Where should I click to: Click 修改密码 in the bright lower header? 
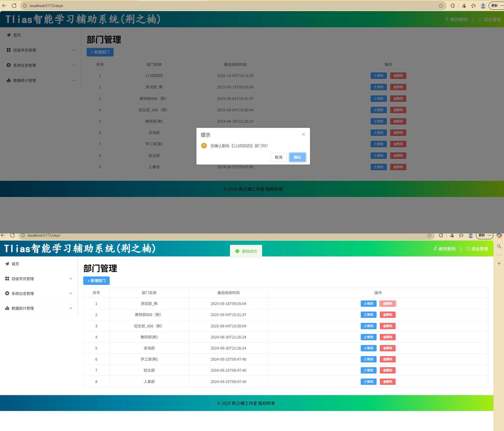pyautogui.click(x=444, y=249)
